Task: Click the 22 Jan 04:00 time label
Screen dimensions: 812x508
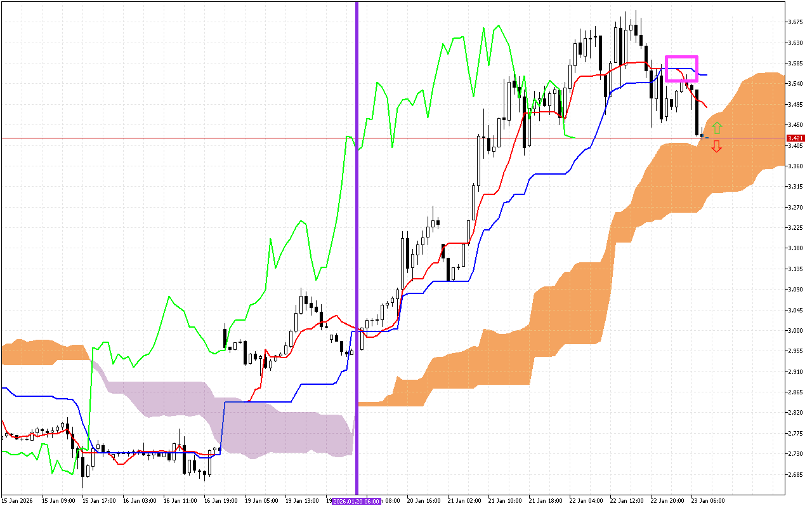Action: coord(587,501)
